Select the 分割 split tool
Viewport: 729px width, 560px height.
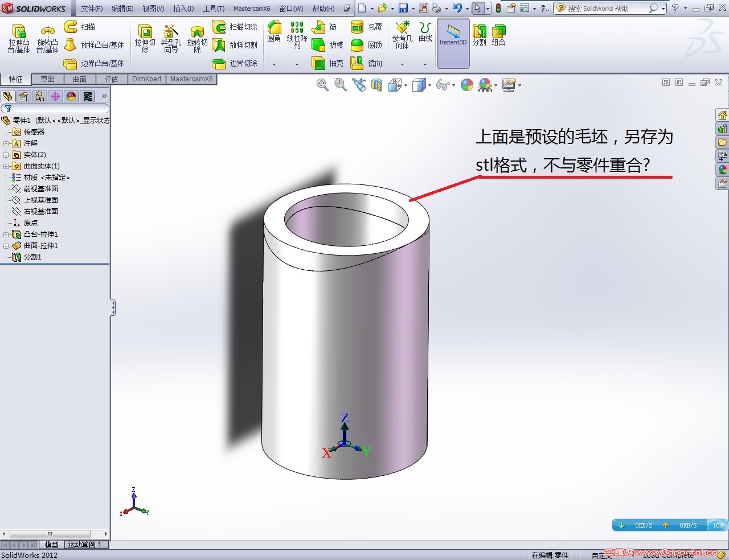click(x=480, y=35)
